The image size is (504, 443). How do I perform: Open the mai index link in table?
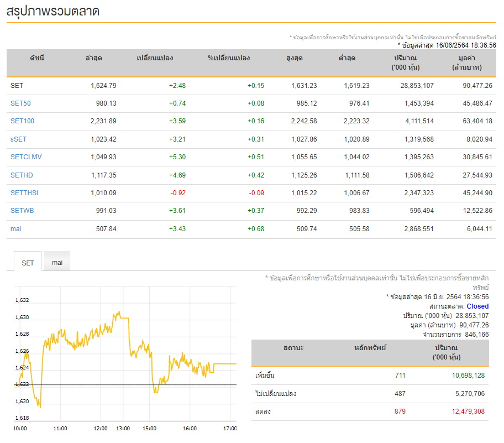click(15, 229)
